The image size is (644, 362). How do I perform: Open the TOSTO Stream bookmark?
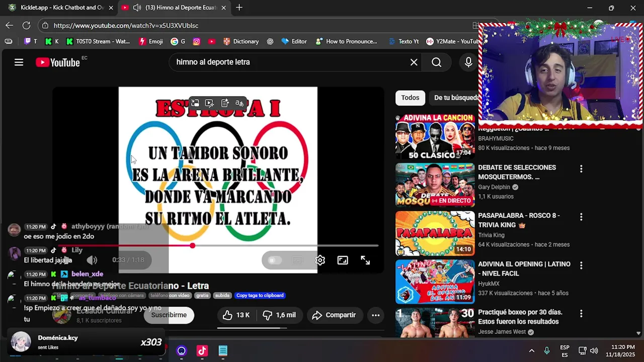98,41
